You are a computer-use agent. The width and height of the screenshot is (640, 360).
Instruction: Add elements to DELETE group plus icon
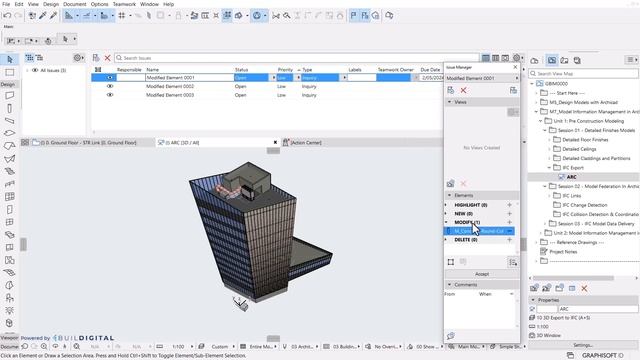[509, 240]
